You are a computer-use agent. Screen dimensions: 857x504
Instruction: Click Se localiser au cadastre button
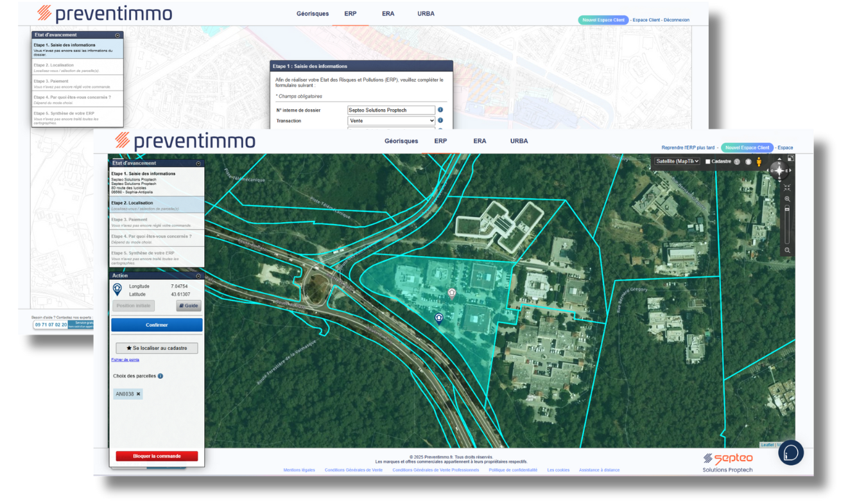tap(157, 348)
